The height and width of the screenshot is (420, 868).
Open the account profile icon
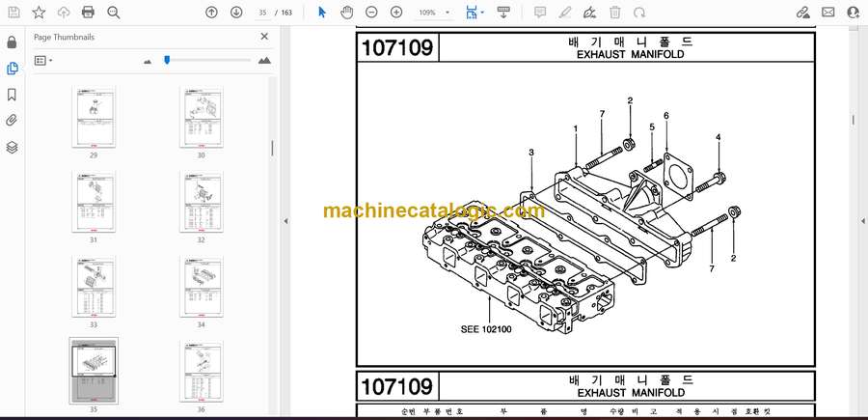pyautogui.click(x=854, y=13)
